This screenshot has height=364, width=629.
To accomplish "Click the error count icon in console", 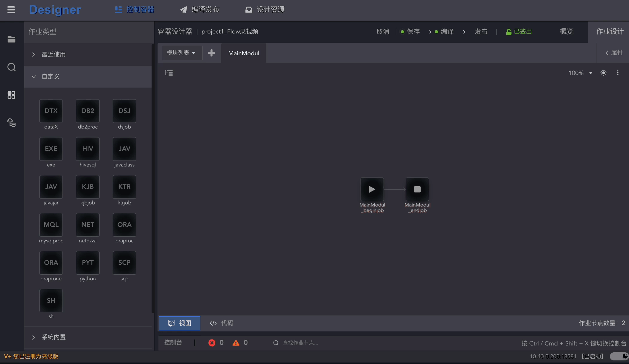I will pos(212,343).
